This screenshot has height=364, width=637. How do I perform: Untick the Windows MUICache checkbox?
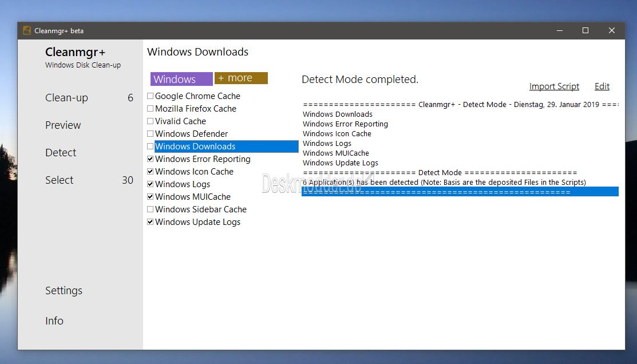151,197
